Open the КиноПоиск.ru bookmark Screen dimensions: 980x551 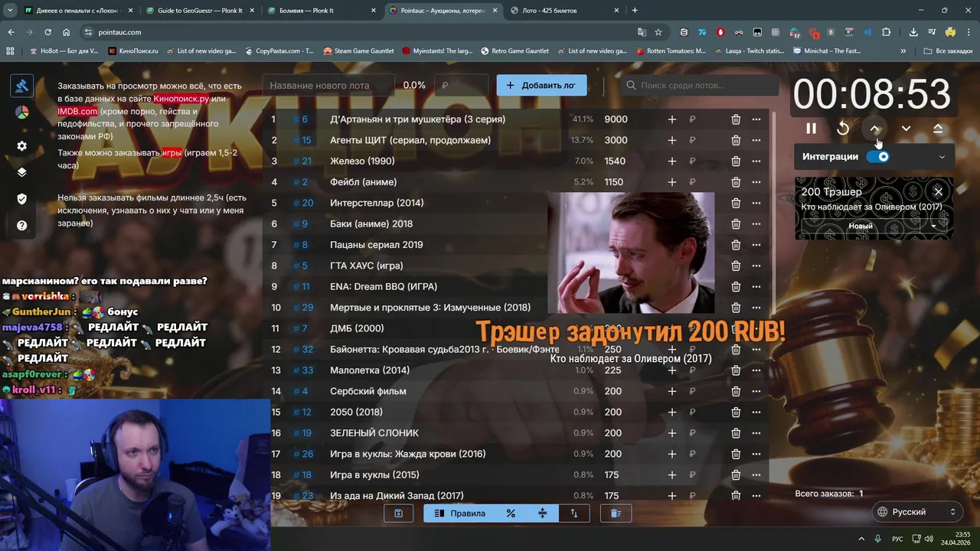click(x=133, y=51)
